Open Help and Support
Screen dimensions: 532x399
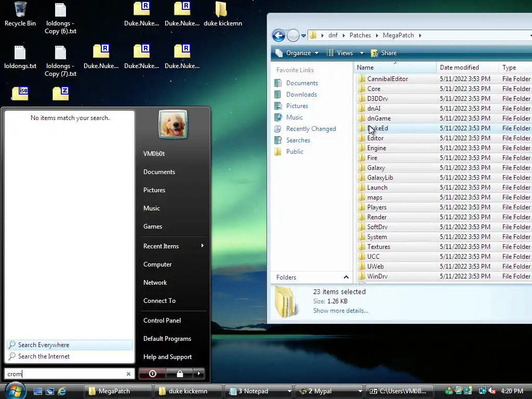(167, 357)
